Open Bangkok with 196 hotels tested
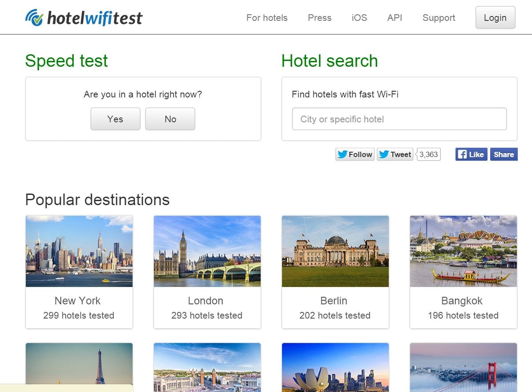This screenshot has width=532, height=392. tap(463, 271)
